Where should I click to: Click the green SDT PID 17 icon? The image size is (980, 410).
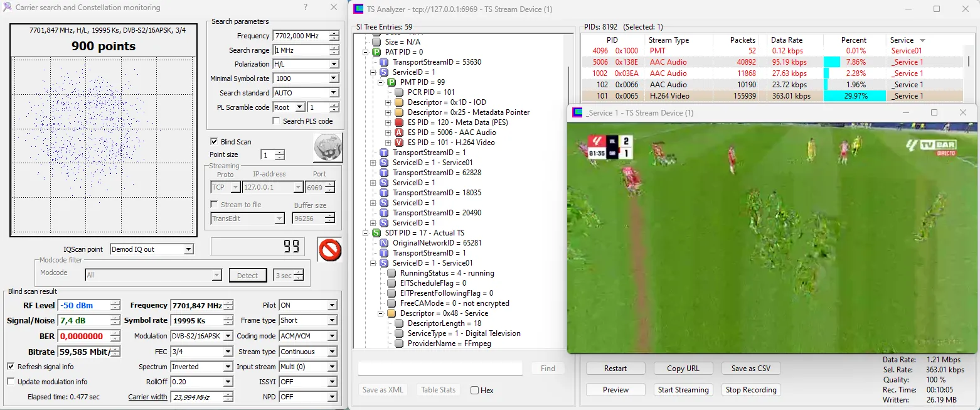[376, 233]
